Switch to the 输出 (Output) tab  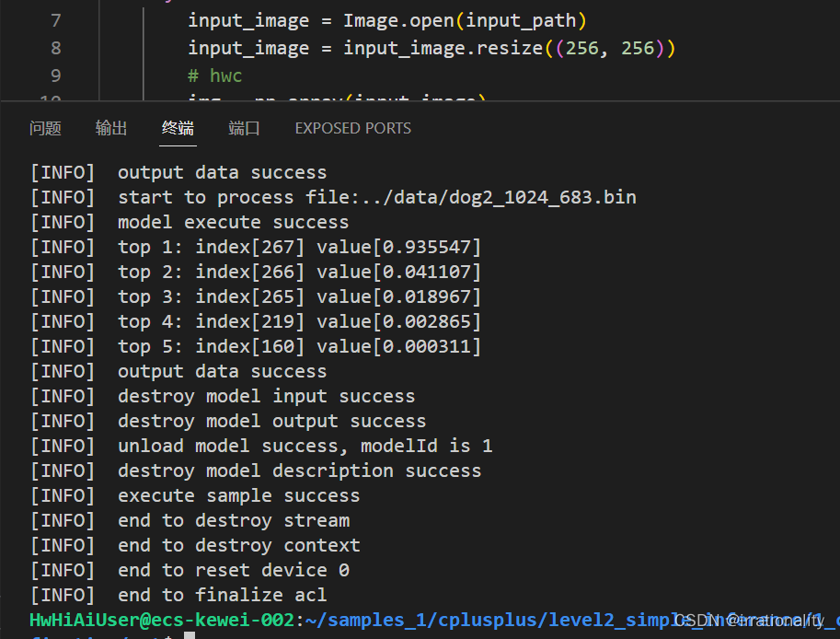[x=111, y=128]
